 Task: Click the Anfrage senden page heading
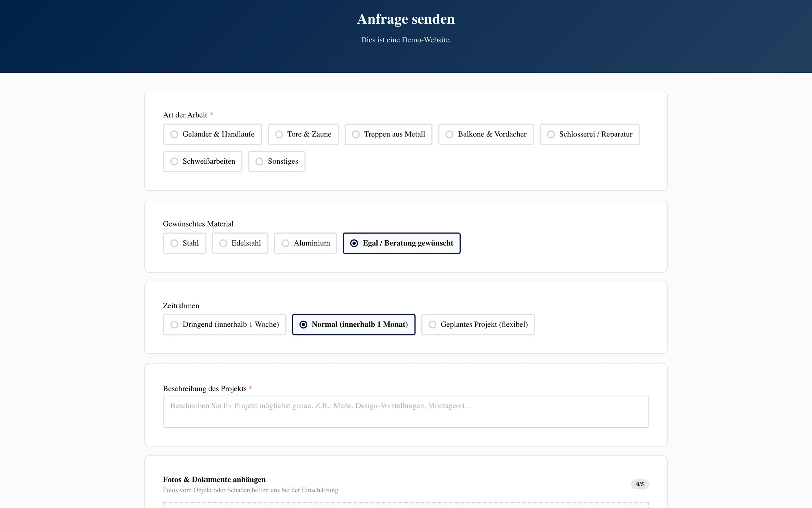coord(406,19)
